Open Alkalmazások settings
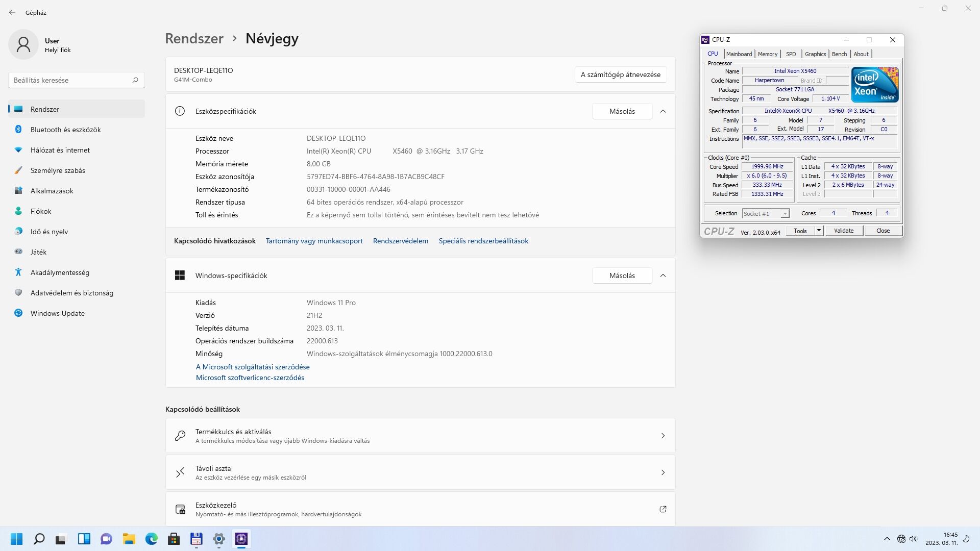The height and width of the screenshot is (551, 980). point(77,191)
